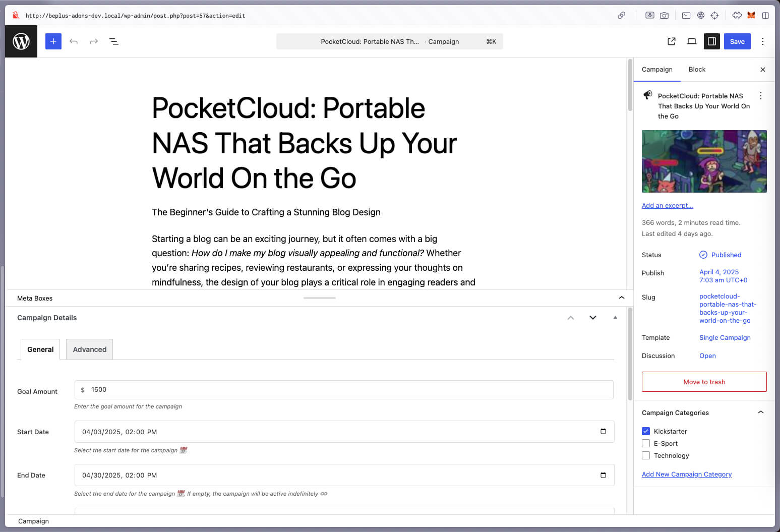Click the Undo arrow in toolbar
Viewport: 780px width, 532px height.
(74, 41)
